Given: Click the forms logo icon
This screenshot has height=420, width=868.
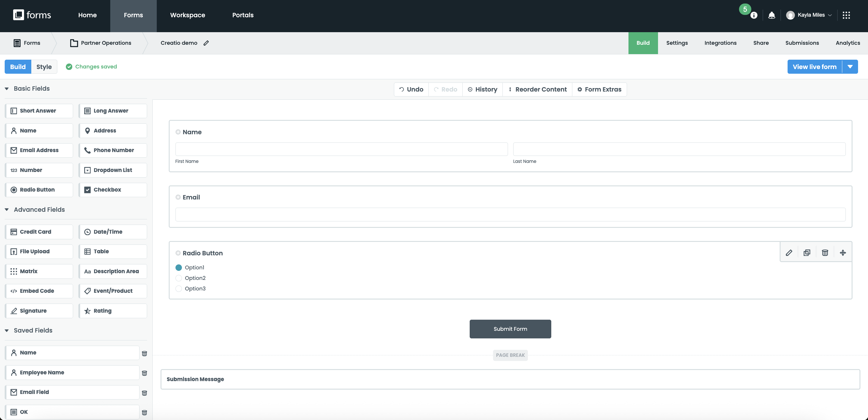Looking at the screenshot, I should pyautogui.click(x=18, y=15).
